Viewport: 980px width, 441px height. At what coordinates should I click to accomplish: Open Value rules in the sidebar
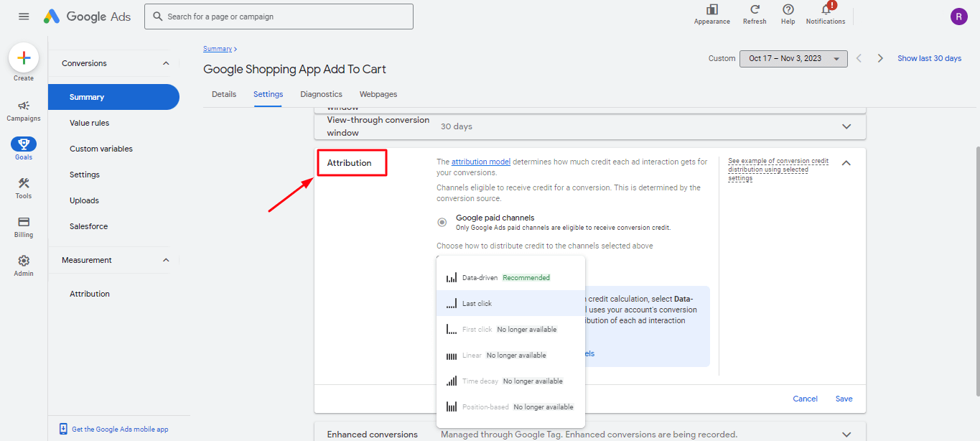(90, 123)
